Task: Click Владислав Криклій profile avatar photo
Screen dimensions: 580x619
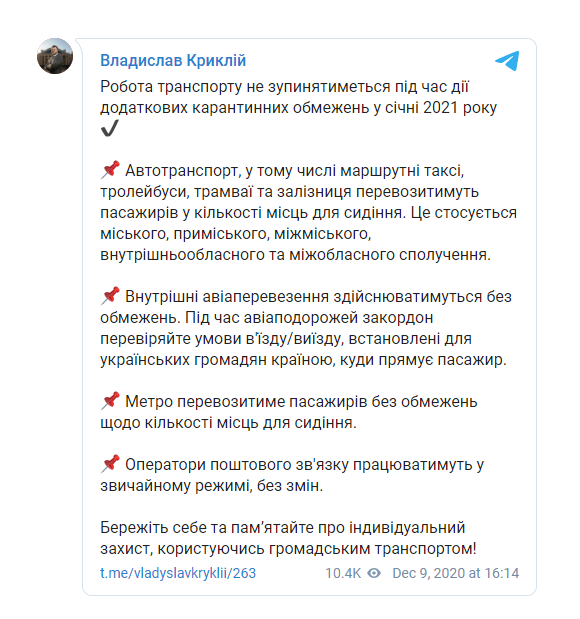Action: coord(55,56)
